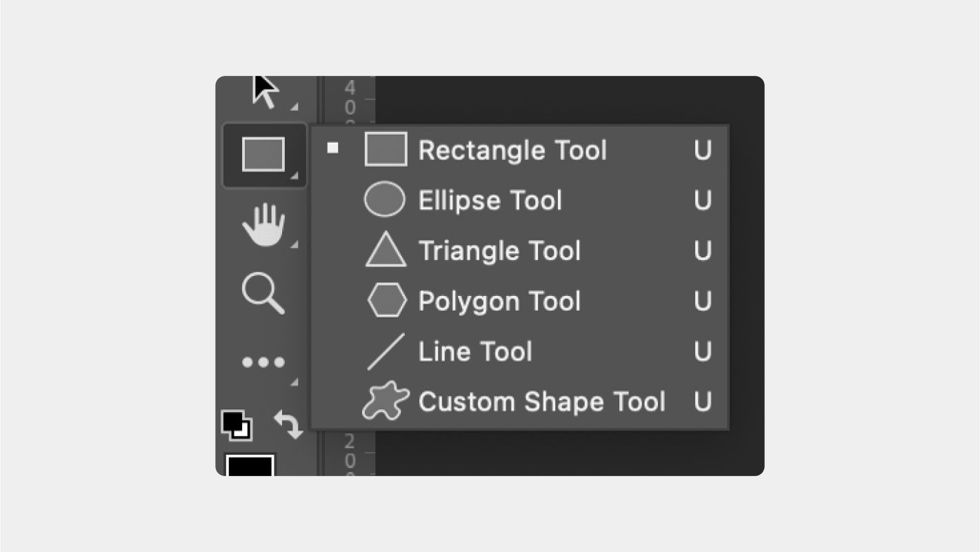Click the vertical ruler beside the toolbar
980x552 pixels.
tap(350, 100)
